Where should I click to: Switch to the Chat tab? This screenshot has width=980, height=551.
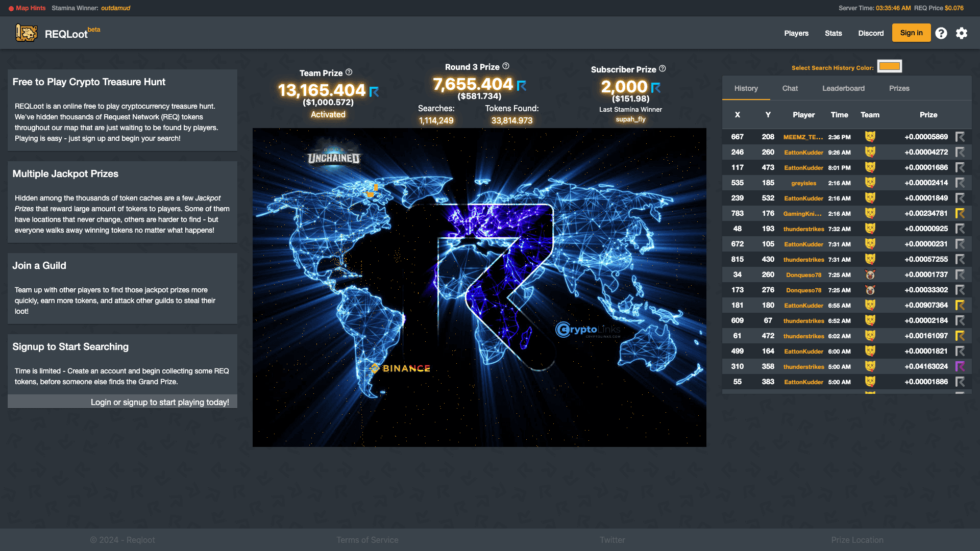tap(790, 88)
